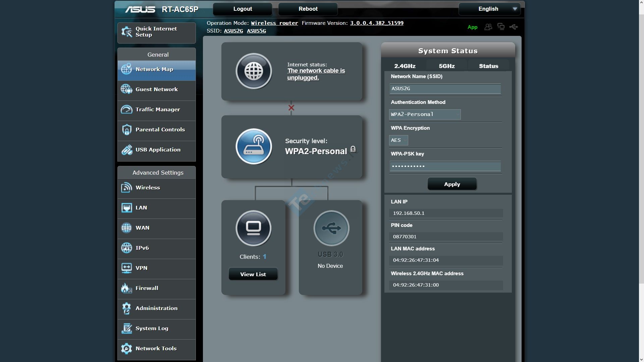Click the 'No Device' USB status text
Viewport: 644px width, 362px height.
pyautogui.click(x=330, y=266)
